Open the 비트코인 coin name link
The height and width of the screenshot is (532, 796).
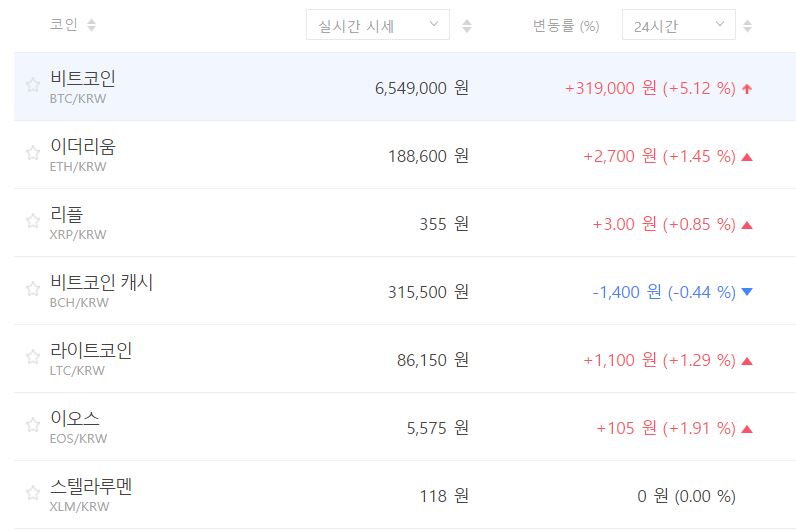click(83, 78)
